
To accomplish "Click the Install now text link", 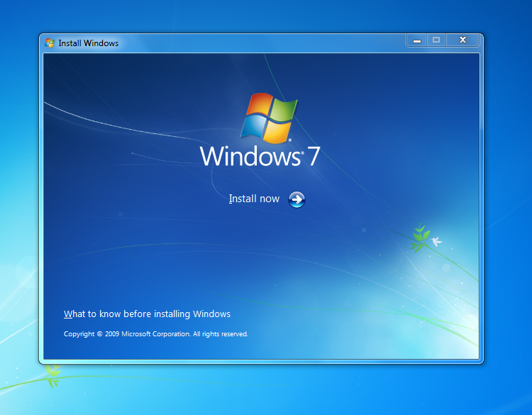I will pyautogui.click(x=254, y=199).
